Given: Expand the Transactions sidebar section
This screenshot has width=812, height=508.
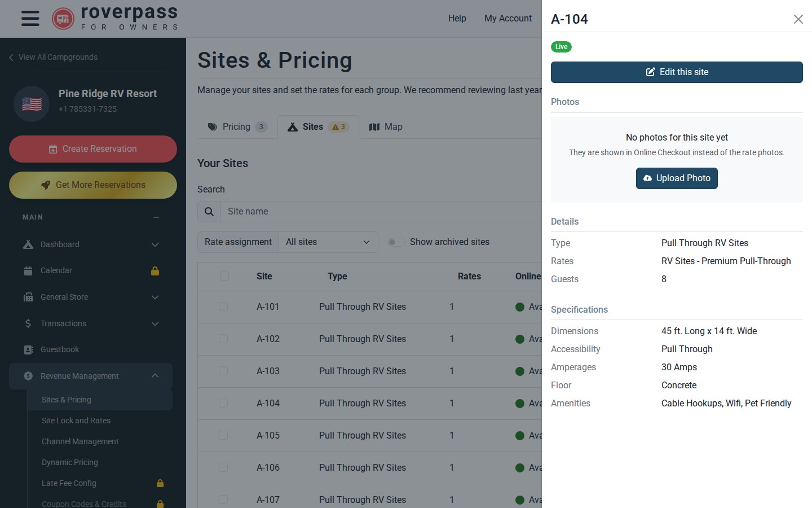Looking at the screenshot, I should 155,323.
